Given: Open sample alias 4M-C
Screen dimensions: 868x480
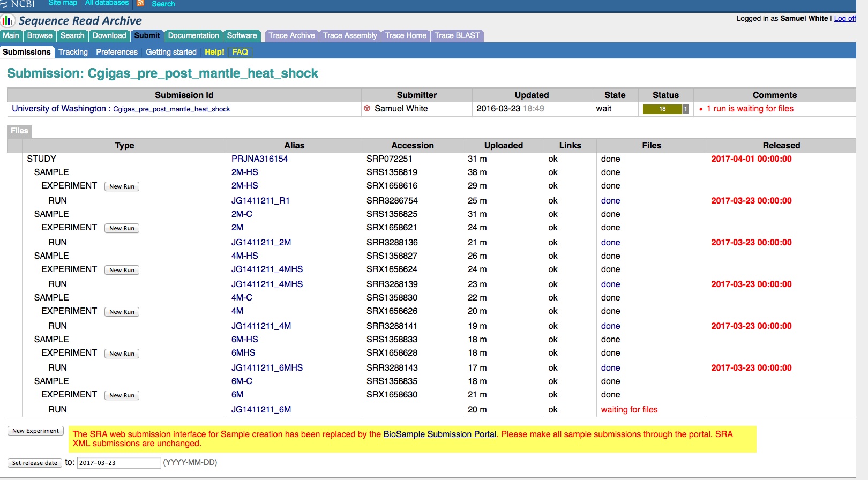Looking at the screenshot, I should [x=242, y=298].
